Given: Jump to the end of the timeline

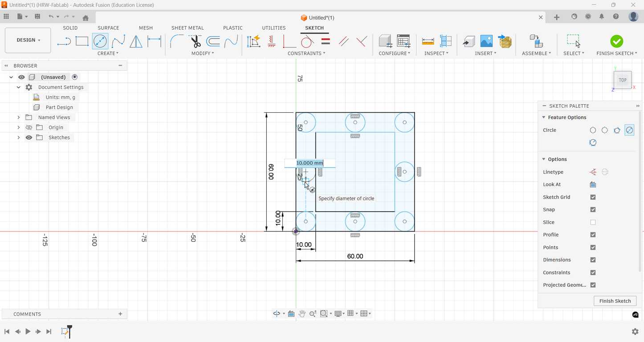Looking at the screenshot, I should 49,331.
